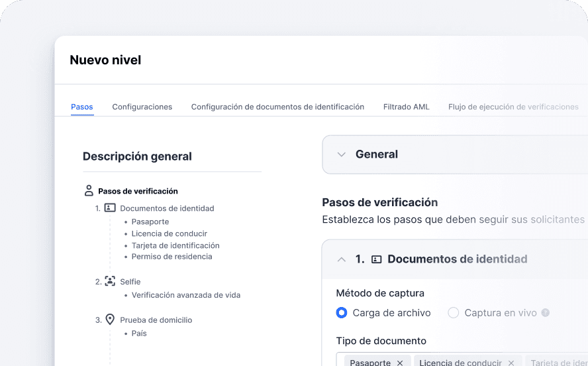Click the Tipo de documento tag input field
Image resolution: width=588 pixels, height=366 pixels.
(462, 359)
